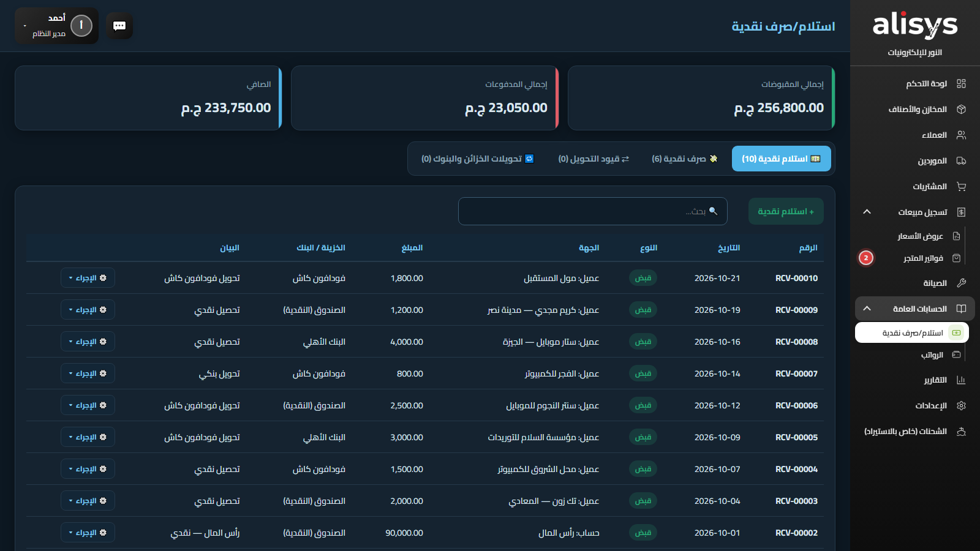The height and width of the screenshot is (551, 980).
Task: Open الإجراء dropdown for RCV-00005
Action: pyautogui.click(x=88, y=437)
